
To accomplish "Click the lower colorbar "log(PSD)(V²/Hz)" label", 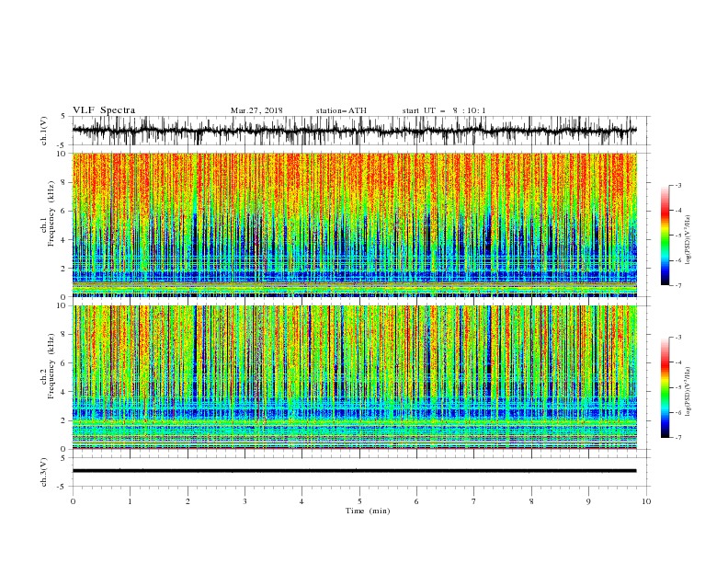I will coord(688,392).
